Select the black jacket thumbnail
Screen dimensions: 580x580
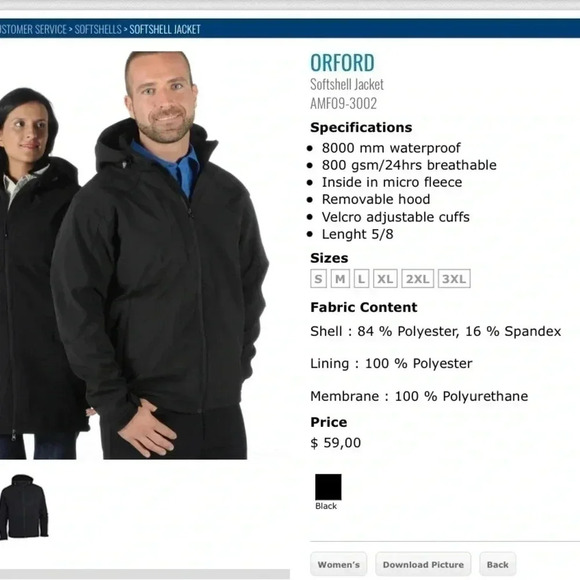[x=24, y=507]
